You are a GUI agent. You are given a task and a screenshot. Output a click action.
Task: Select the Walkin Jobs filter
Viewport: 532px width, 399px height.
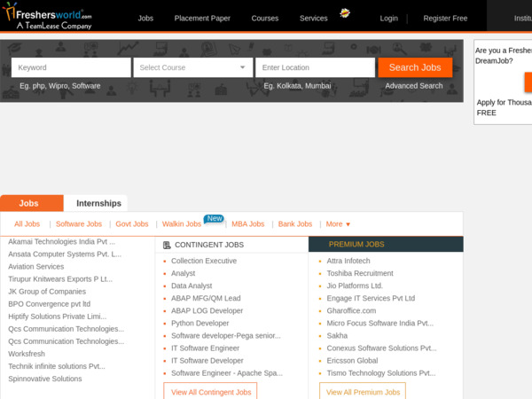(x=182, y=224)
